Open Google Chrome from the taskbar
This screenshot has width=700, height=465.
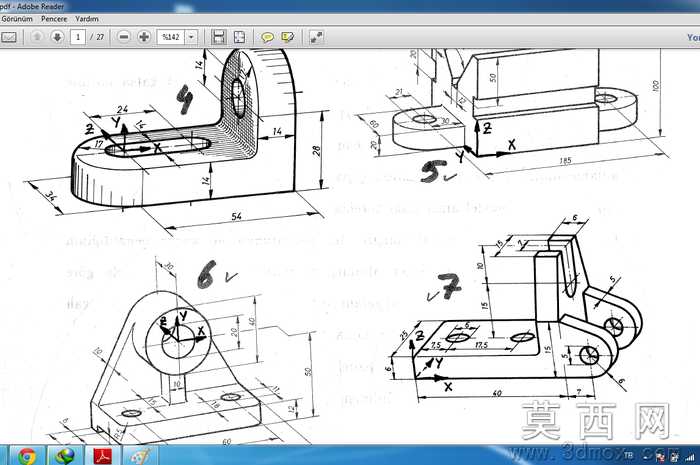click(x=27, y=456)
